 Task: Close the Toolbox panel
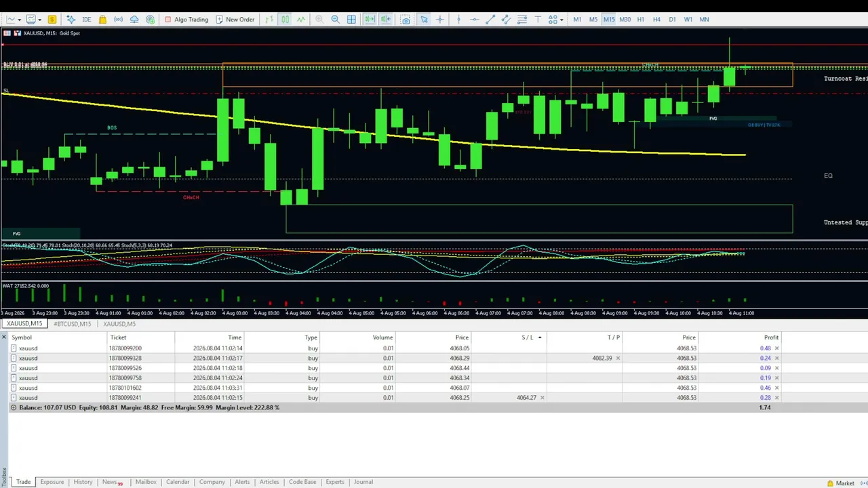click(x=4, y=337)
